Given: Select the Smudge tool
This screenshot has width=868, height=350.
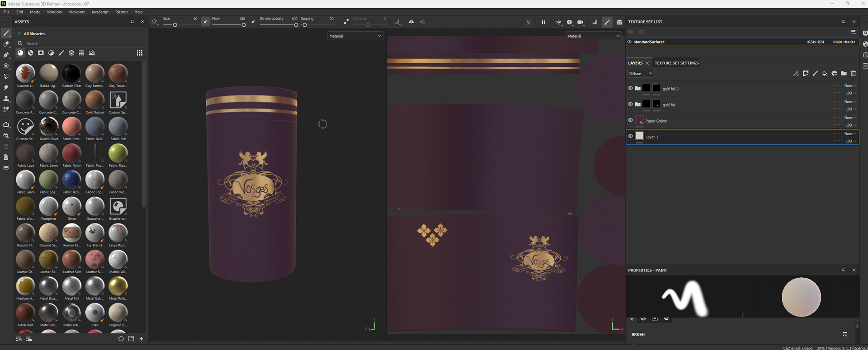Looking at the screenshot, I should 6,88.
